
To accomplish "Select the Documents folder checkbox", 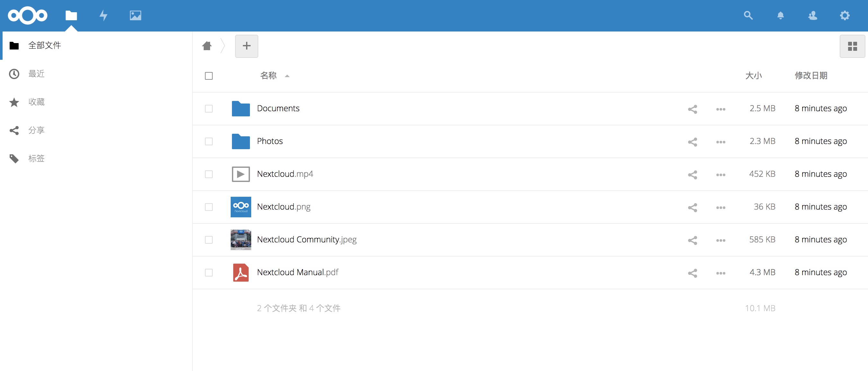I will [x=209, y=109].
